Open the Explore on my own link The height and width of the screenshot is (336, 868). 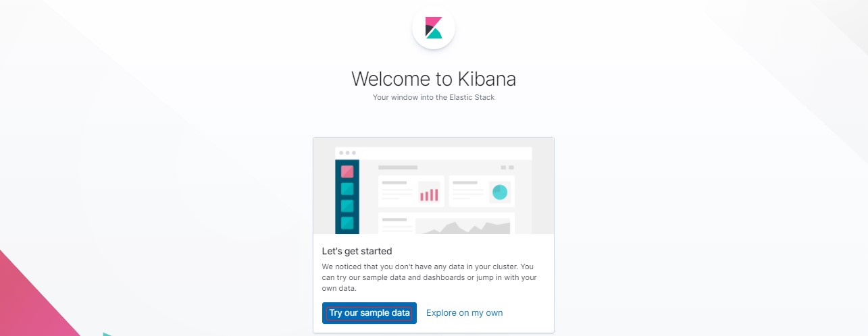click(x=464, y=313)
